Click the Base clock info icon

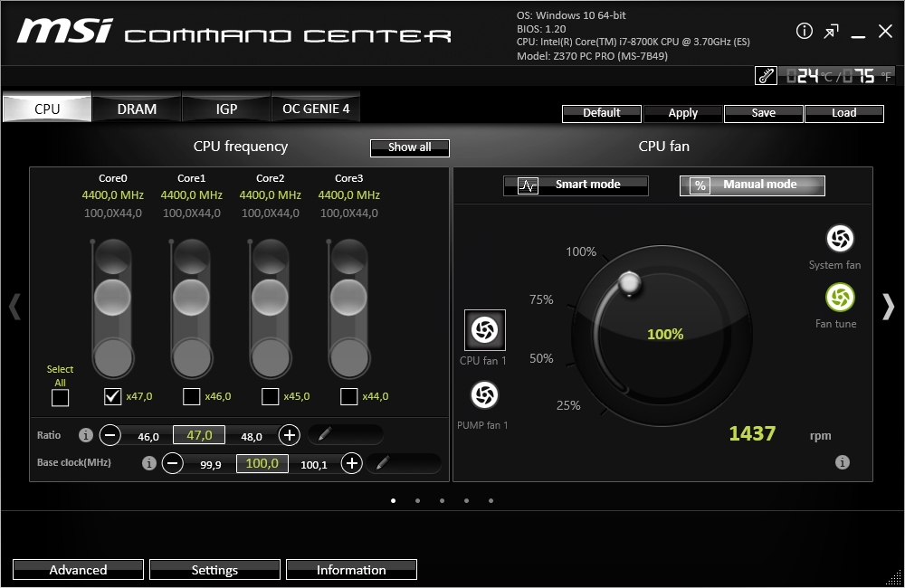point(149,463)
